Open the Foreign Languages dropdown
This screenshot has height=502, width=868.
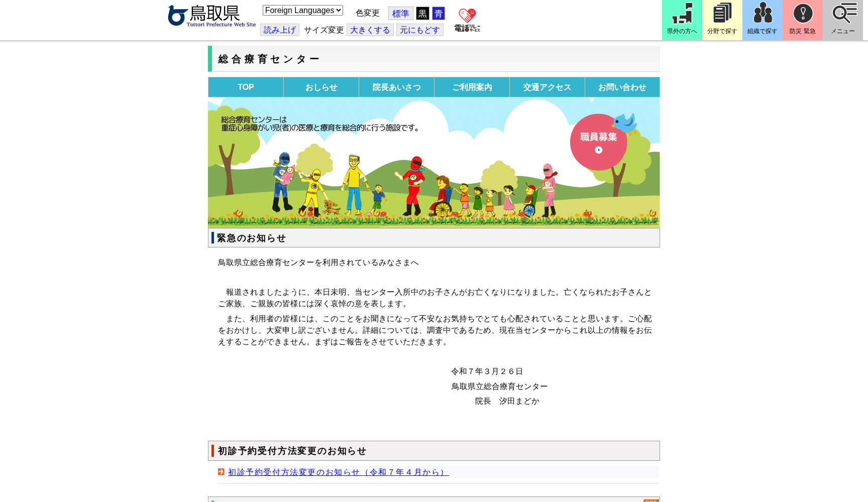tap(302, 10)
